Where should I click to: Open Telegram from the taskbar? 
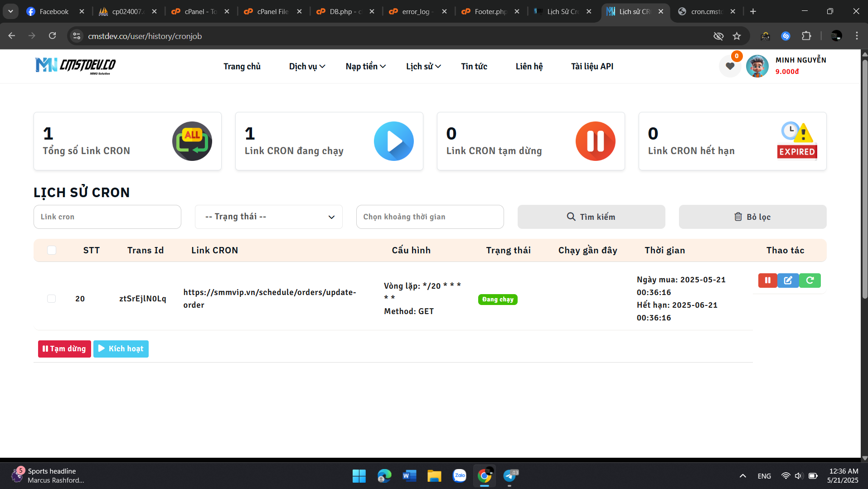pyautogui.click(x=510, y=476)
